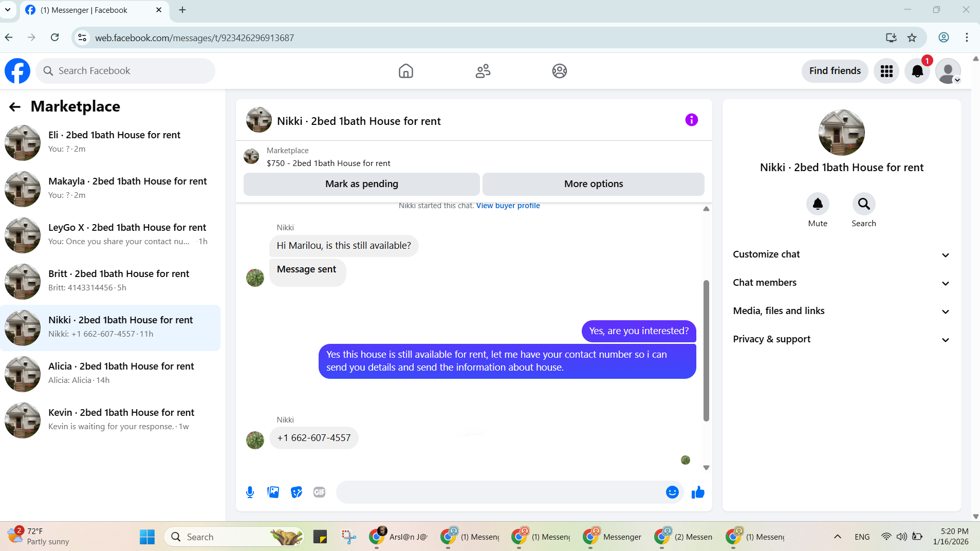
Task: Click the Windows taskbar Search box
Action: pos(234,537)
